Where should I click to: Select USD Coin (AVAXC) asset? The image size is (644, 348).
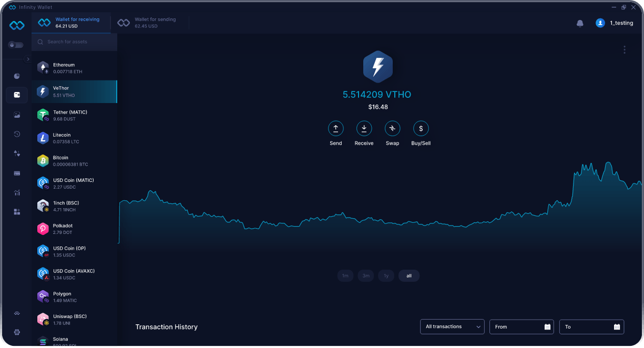pyautogui.click(x=74, y=274)
